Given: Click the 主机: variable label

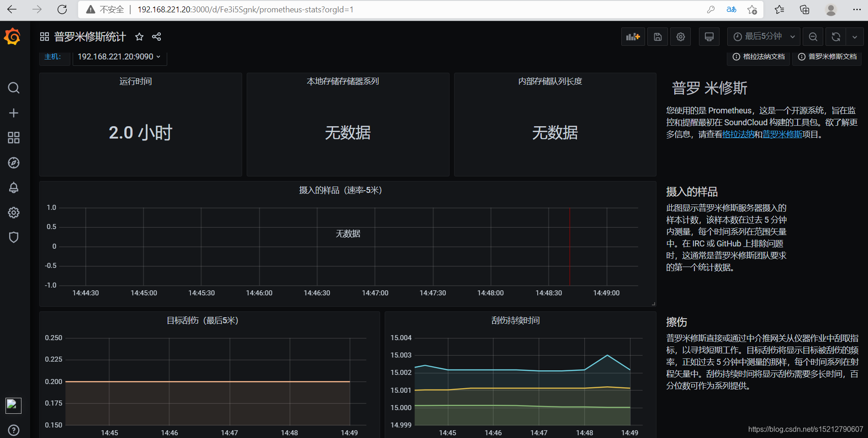Looking at the screenshot, I should (53, 57).
